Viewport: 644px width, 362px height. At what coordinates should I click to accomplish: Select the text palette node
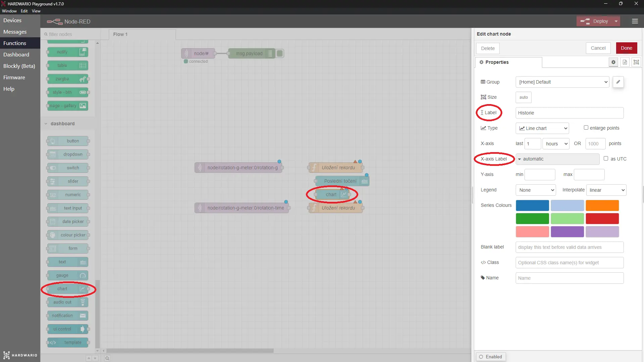(68, 262)
